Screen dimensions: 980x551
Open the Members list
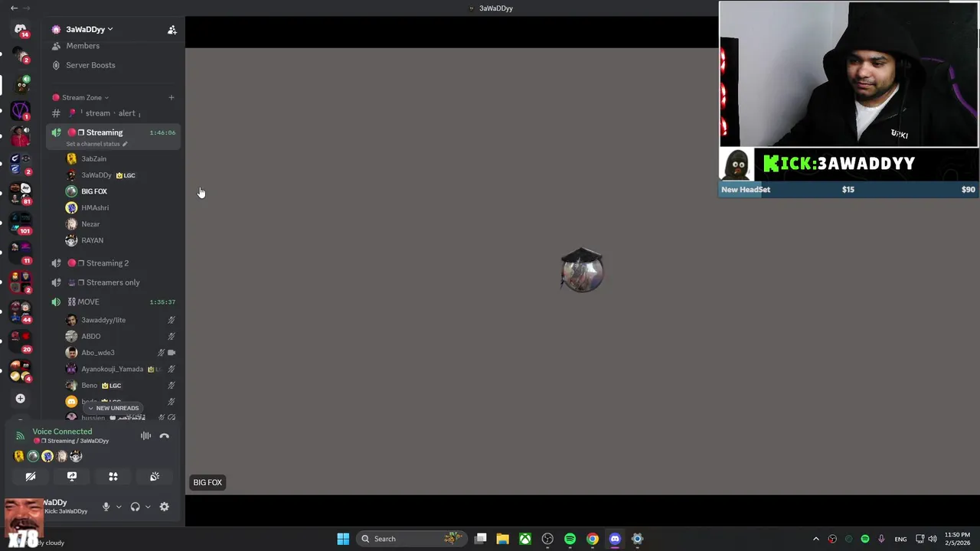point(83,46)
